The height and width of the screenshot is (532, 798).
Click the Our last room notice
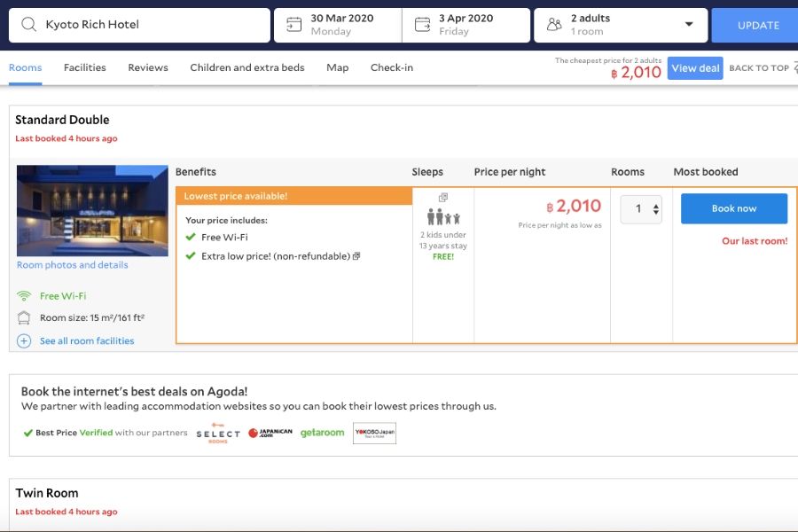(x=755, y=241)
